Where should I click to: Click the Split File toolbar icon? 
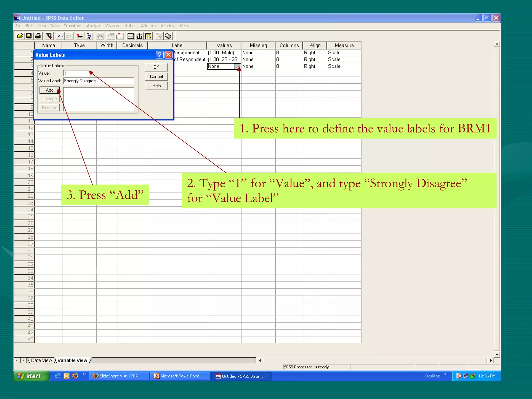(131, 36)
